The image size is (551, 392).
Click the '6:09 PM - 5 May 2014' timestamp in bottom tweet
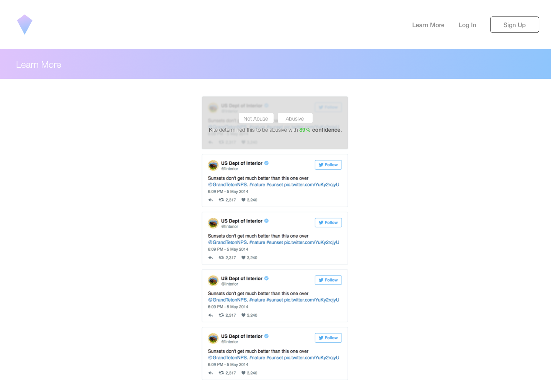pos(228,364)
